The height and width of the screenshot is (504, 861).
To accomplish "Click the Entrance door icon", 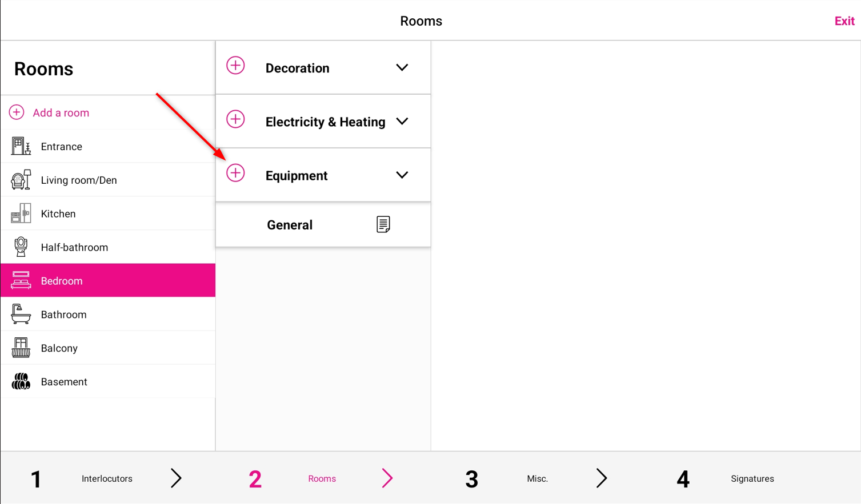I will pyautogui.click(x=21, y=146).
